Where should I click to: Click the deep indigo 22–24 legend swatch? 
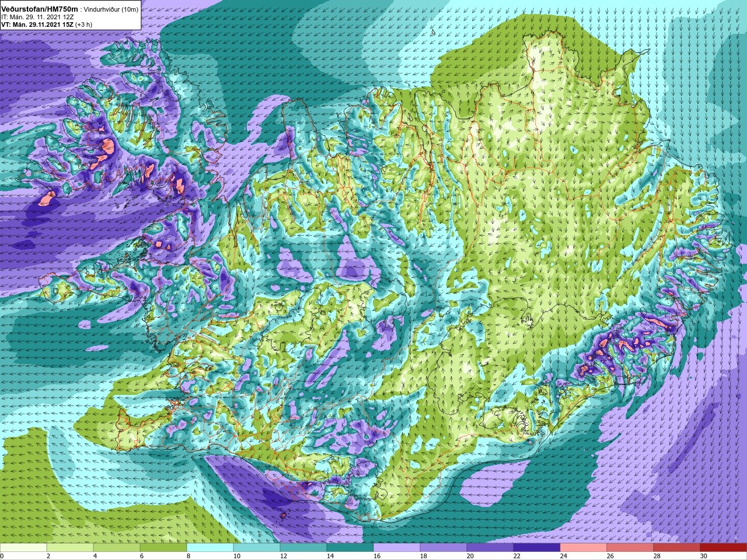(x=537, y=548)
